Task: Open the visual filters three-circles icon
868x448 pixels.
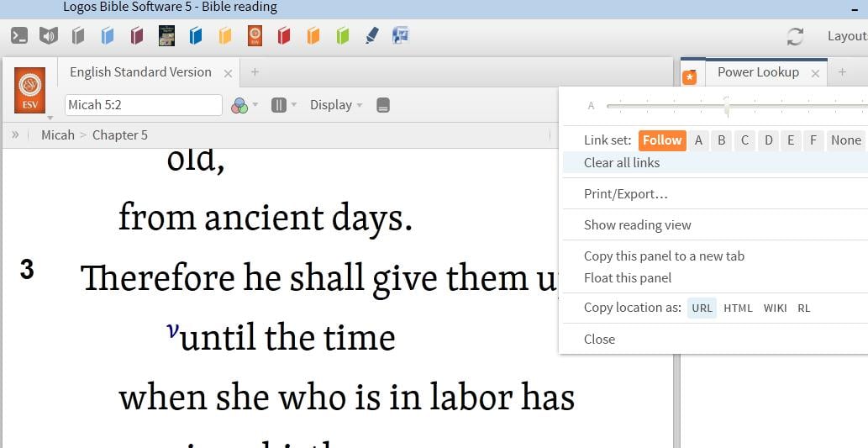Action: (x=239, y=105)
